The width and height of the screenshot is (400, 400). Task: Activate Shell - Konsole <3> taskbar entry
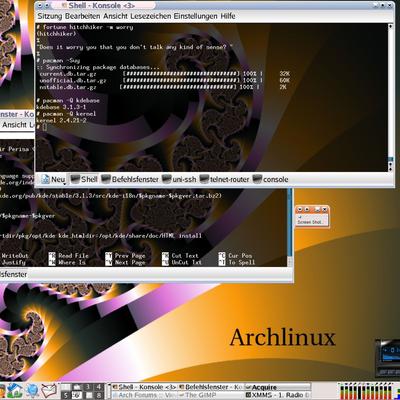144,387
